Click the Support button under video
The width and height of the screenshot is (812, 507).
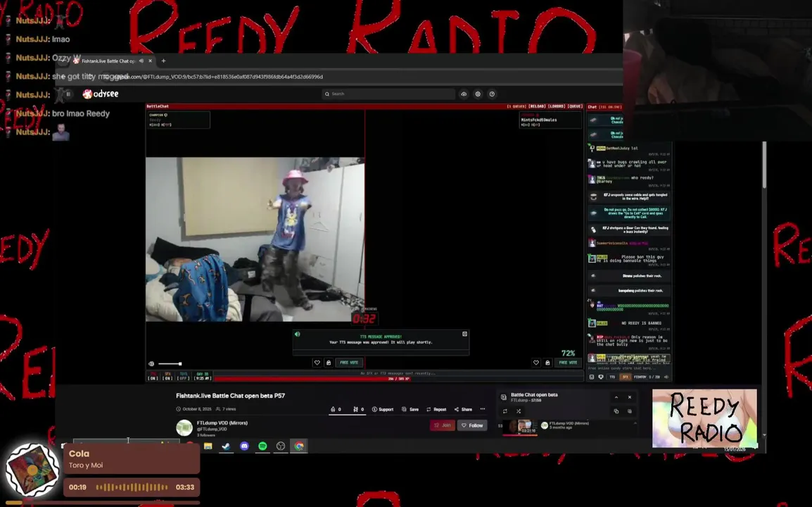(383, 409)
